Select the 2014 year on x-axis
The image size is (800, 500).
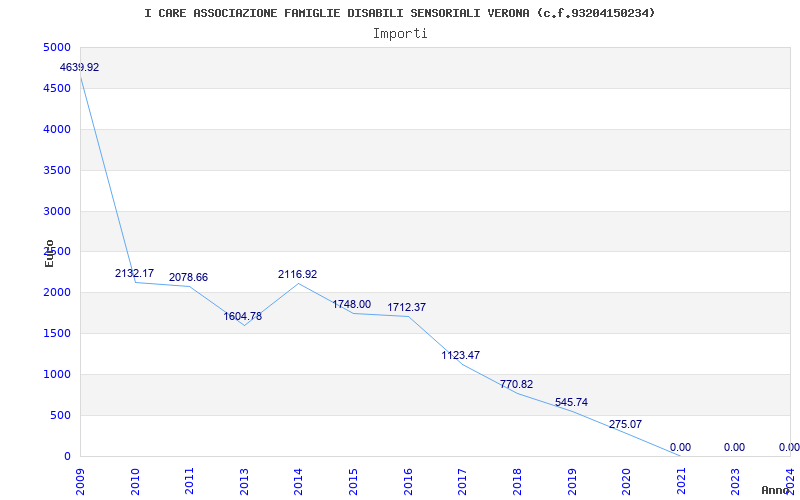coord(299,479)
